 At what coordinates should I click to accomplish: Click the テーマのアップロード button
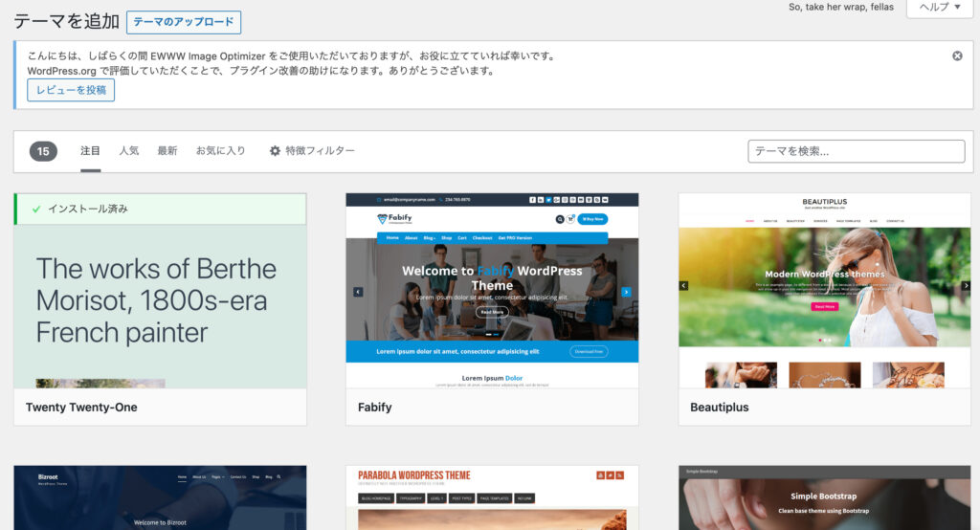coord(183,23)
